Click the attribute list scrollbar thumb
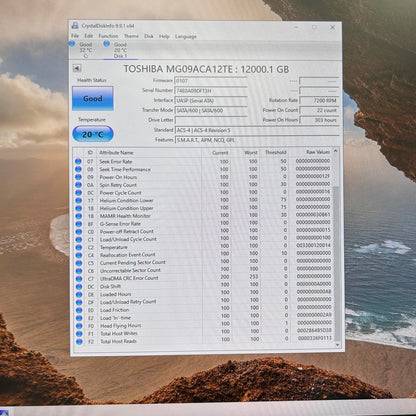The width and height of the screenshot is (416, 416). [337, 263]
